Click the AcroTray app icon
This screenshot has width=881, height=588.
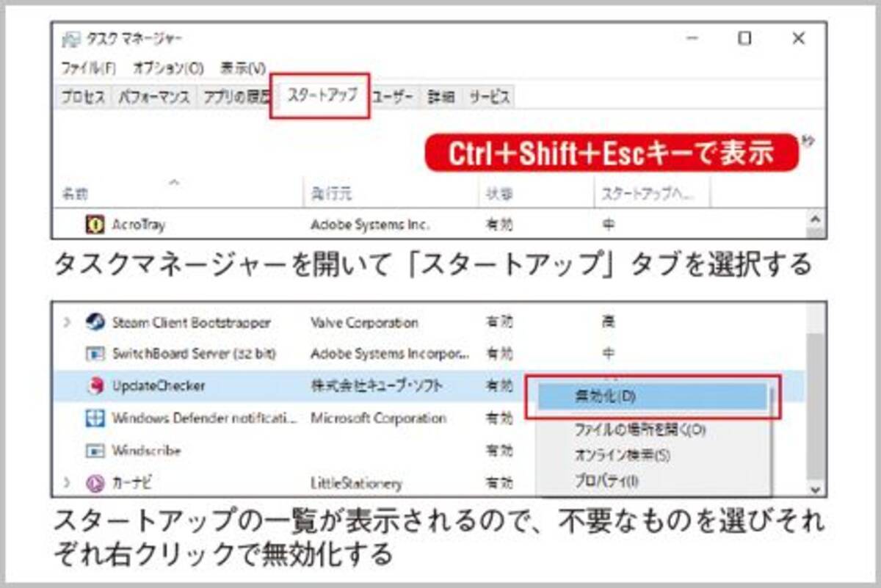(x=94, y=225)
